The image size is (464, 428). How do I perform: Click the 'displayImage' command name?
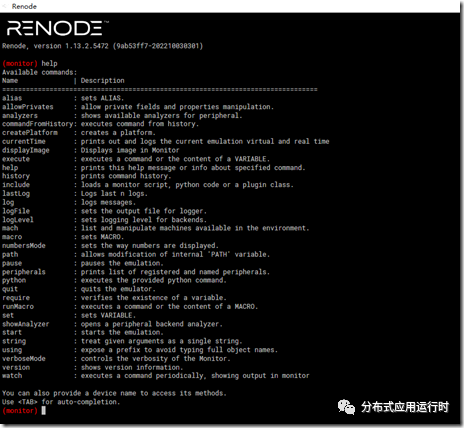point(26,150)
